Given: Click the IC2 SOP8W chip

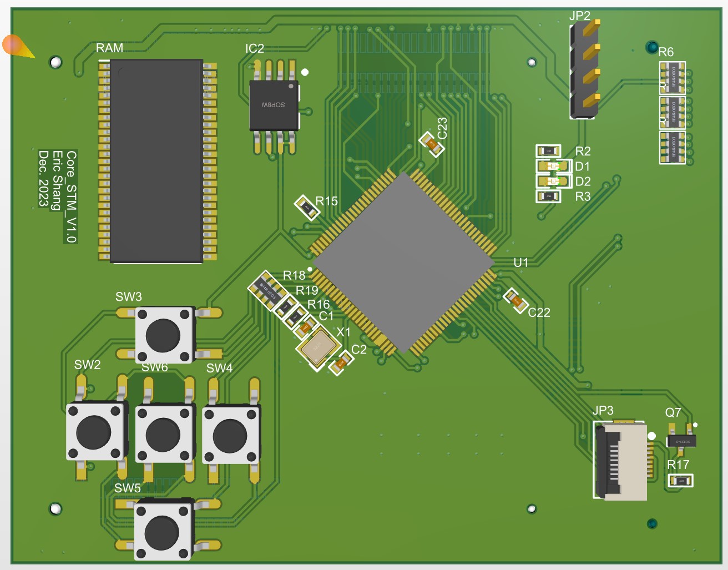Looking at the screenshot, I should [x=274, y=105].
